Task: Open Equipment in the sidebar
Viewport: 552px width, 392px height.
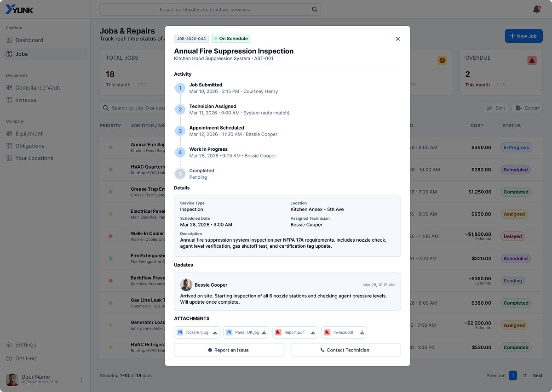Action: (45, 134)
